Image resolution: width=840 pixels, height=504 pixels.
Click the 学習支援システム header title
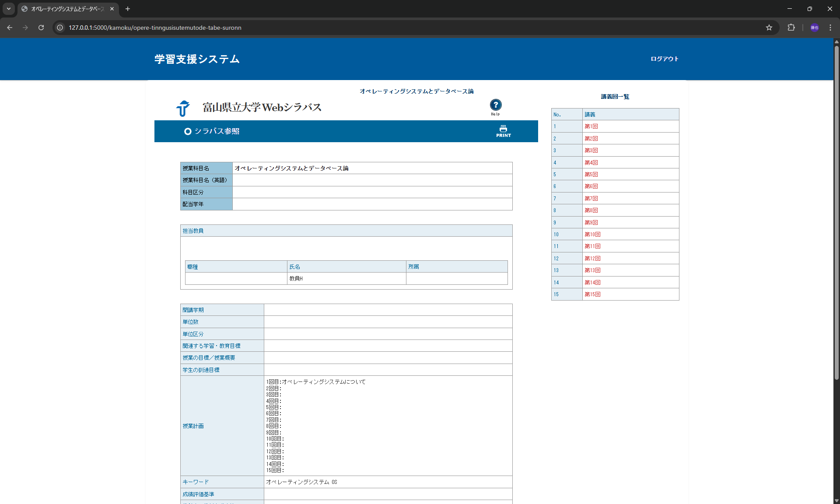click(x=197, y=59)
